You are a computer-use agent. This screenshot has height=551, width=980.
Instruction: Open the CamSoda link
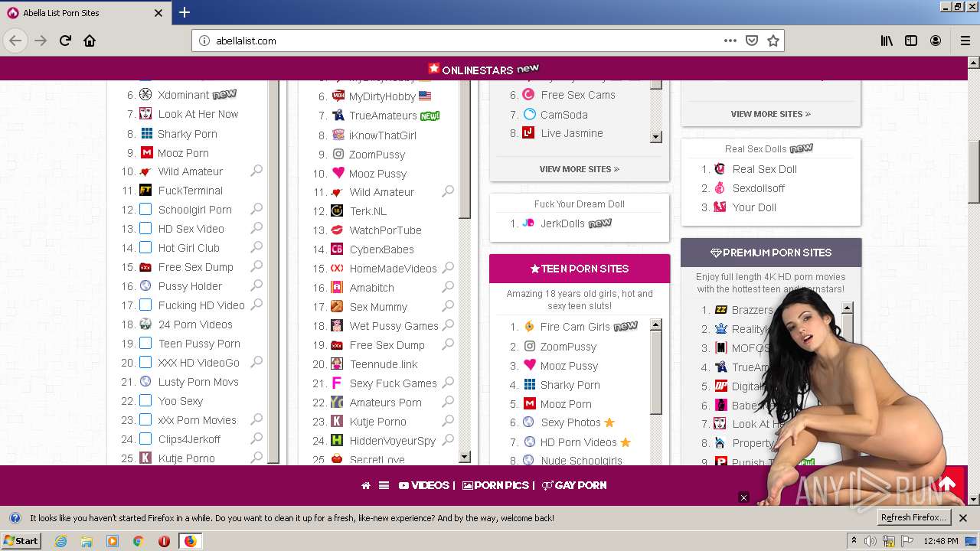564,115
